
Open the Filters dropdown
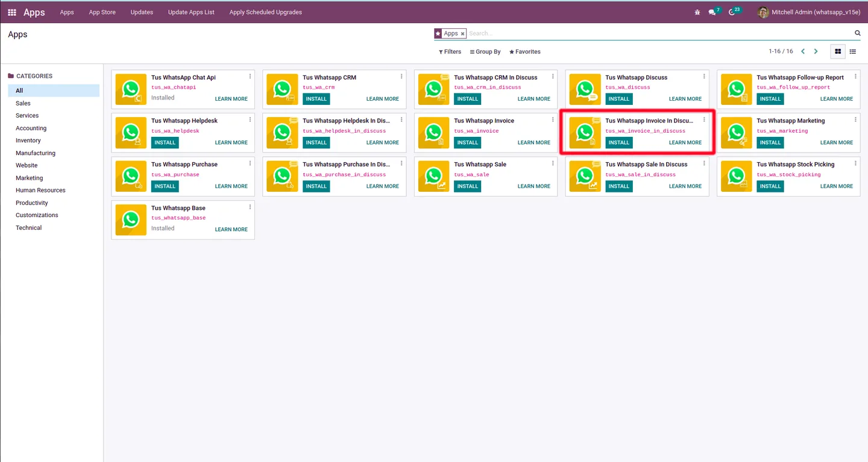450,52
